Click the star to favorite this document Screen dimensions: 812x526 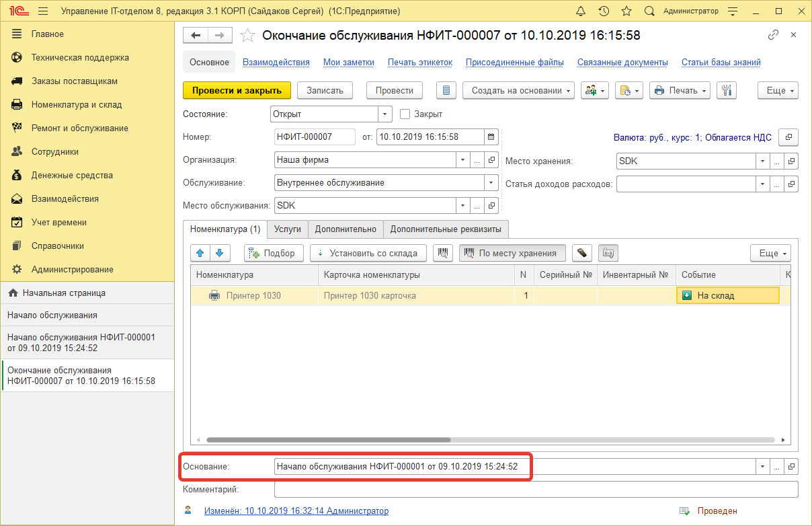[247, 35]
